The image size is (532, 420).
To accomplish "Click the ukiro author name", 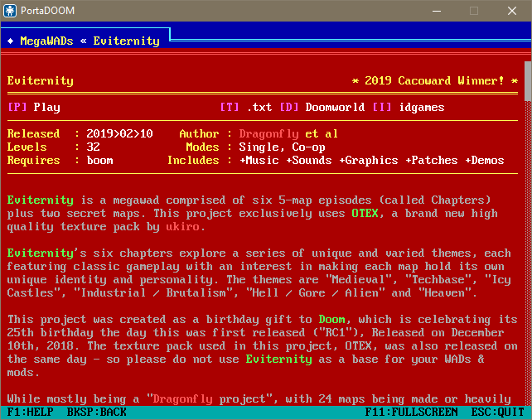I will [182, 226].
